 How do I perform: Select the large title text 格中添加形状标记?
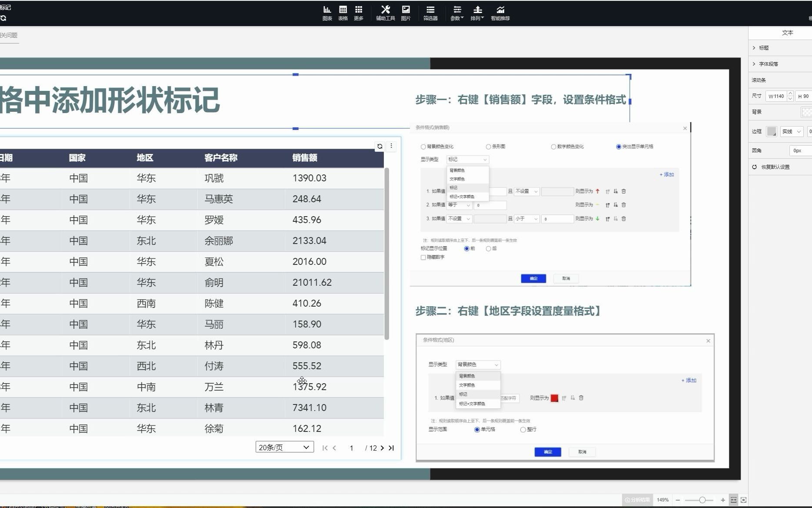coord(110,100)
